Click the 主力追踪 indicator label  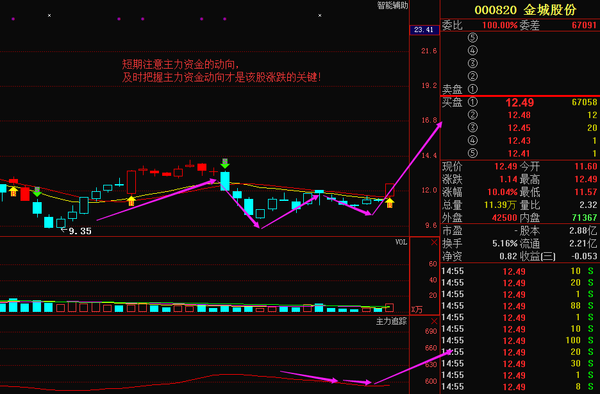click(x=391, y=321)
